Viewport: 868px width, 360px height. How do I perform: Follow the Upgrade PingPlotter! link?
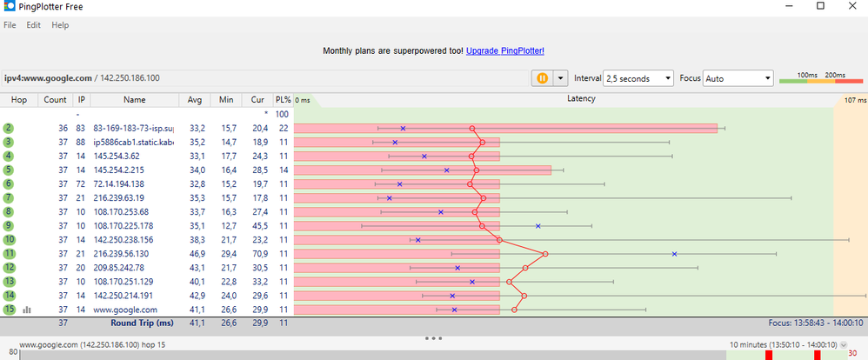(x=504, y=51)
